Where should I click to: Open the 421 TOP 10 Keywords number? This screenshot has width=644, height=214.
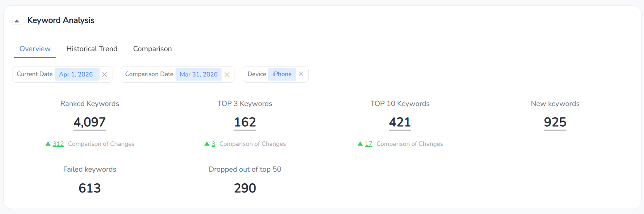pyautogui.click(x=400, y=122)
